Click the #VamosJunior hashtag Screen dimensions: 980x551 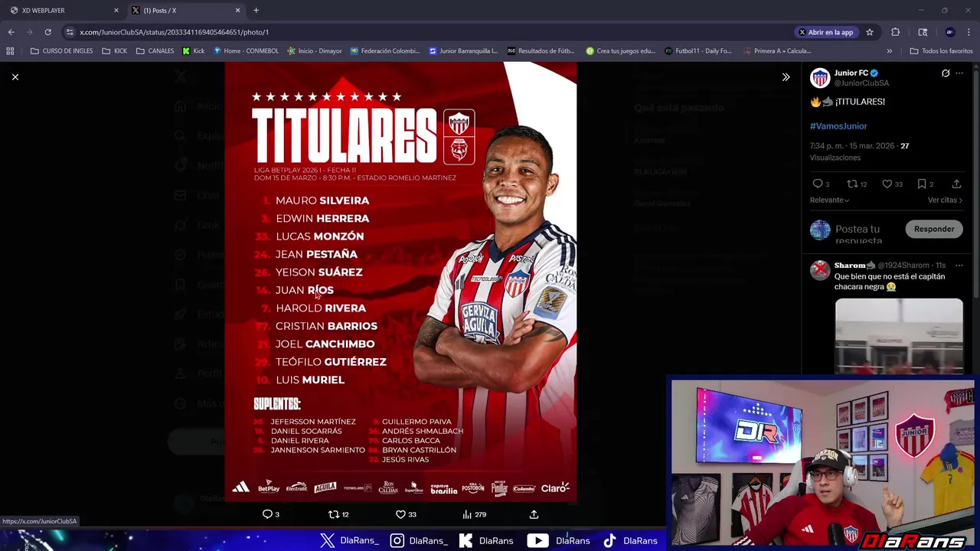(838, 126)
